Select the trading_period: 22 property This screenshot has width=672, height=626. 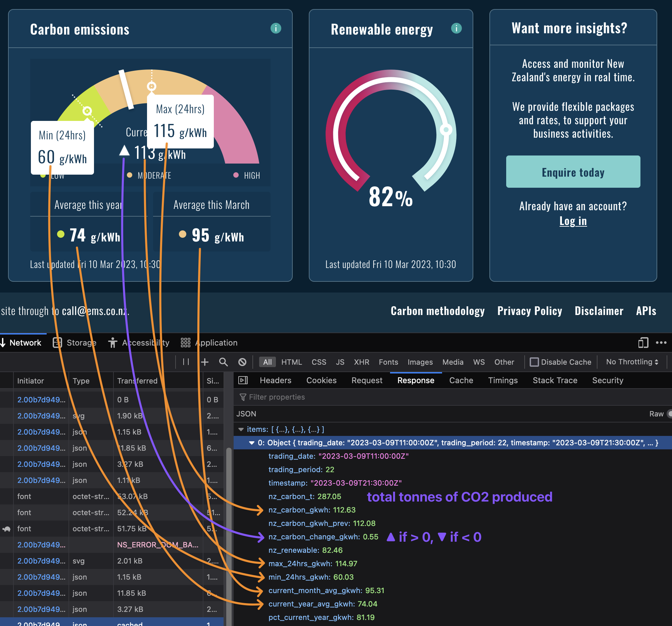[301, 470]
